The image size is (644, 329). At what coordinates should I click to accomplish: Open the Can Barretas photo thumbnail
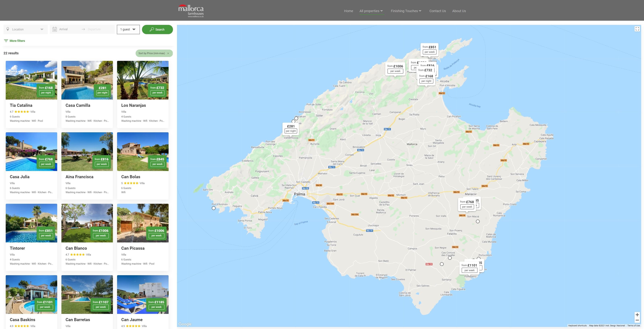pyautogui.click(x=87, y=295)
